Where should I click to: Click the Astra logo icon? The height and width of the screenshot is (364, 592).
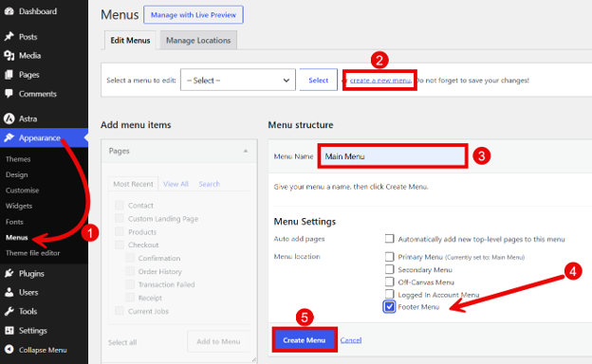point(9,118)
